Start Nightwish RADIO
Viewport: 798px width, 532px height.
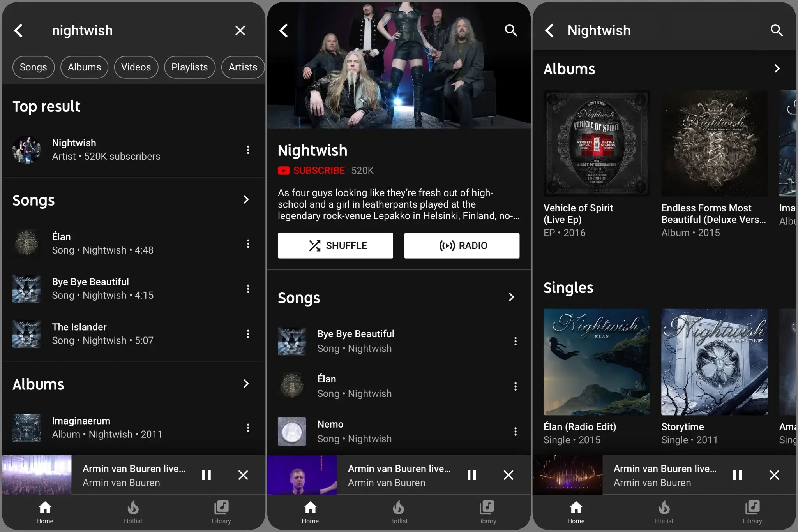(462, 246)
